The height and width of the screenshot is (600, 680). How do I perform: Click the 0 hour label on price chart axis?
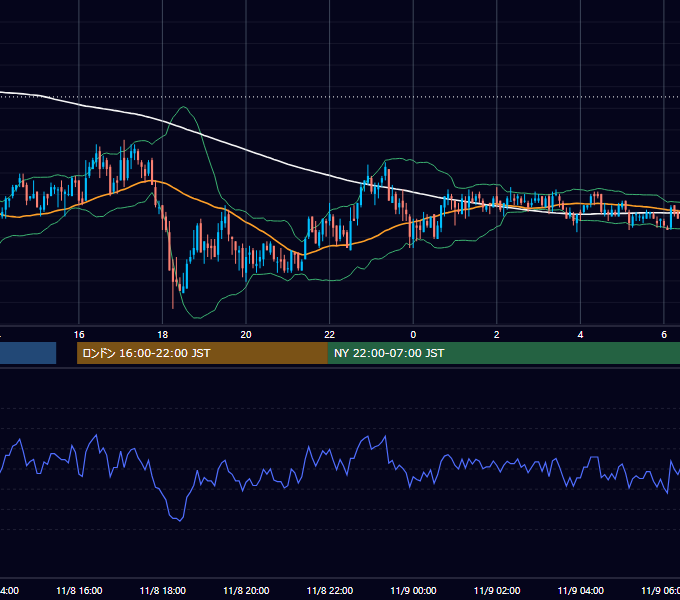[x=413, y=335]
